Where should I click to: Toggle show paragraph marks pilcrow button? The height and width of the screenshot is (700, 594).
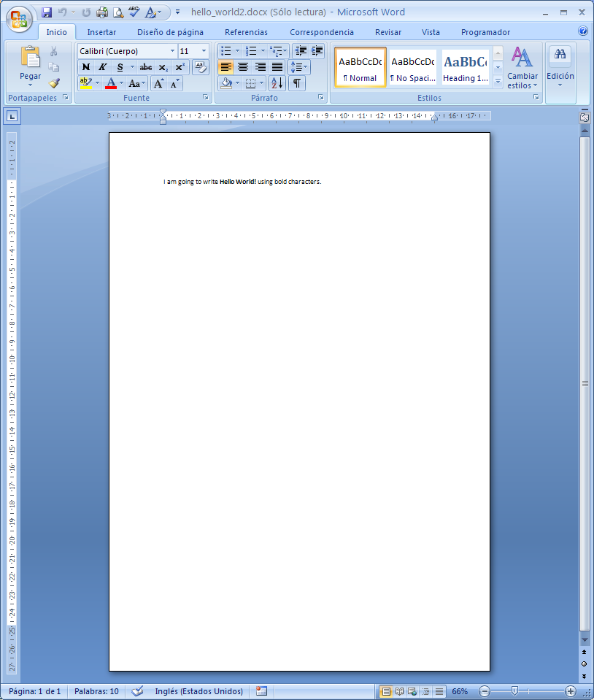point(297,83)
